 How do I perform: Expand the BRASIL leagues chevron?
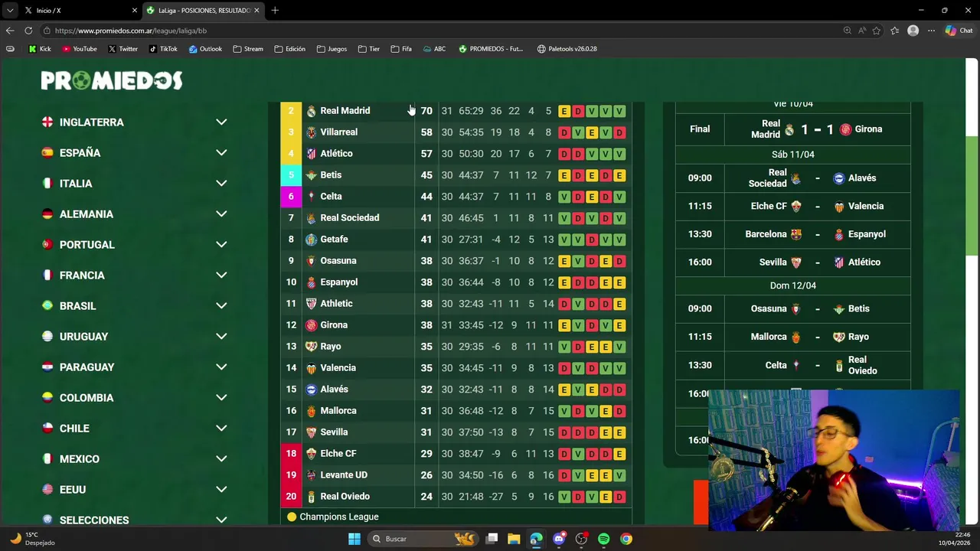(221, 306)
